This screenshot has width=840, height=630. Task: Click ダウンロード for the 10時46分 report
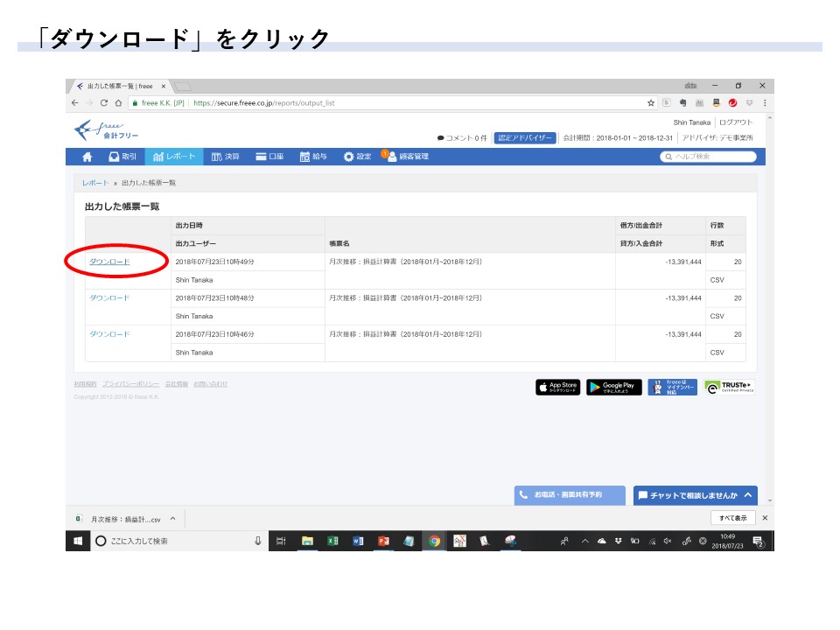109,333
